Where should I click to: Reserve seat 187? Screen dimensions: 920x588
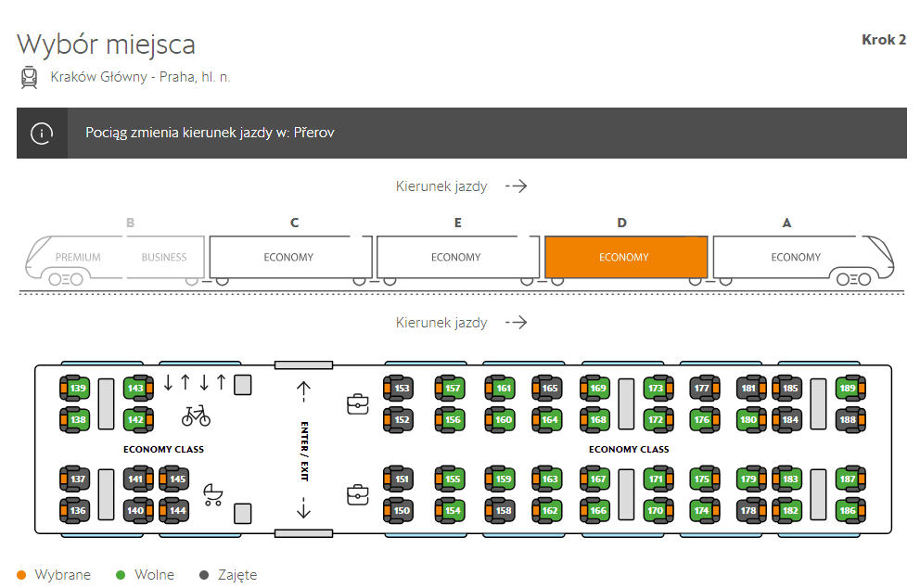[x=850, y=479]
